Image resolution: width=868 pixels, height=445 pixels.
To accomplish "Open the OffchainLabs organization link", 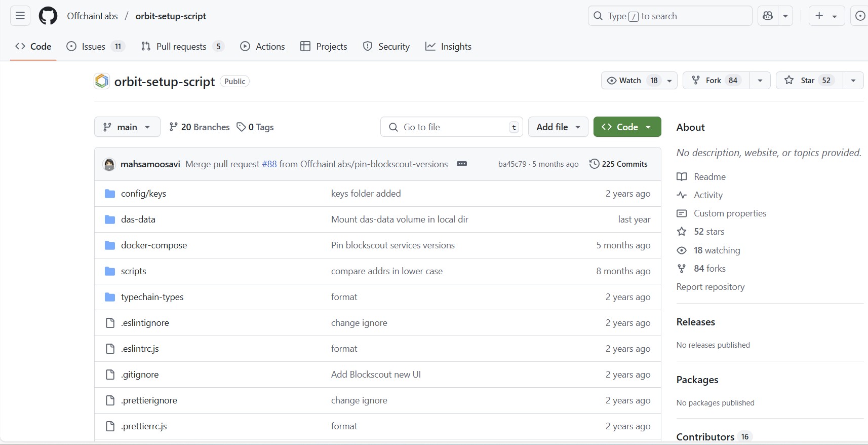I will tap(92, 16).
